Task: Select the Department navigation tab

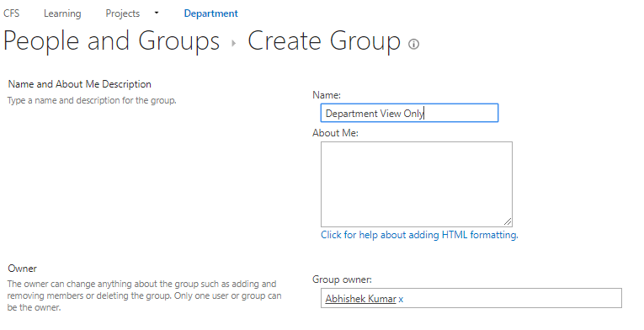Action: (210, 13)
